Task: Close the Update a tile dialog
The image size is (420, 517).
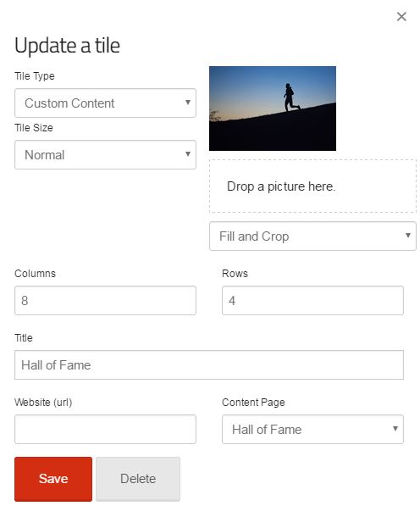Action: click(401, 16)
